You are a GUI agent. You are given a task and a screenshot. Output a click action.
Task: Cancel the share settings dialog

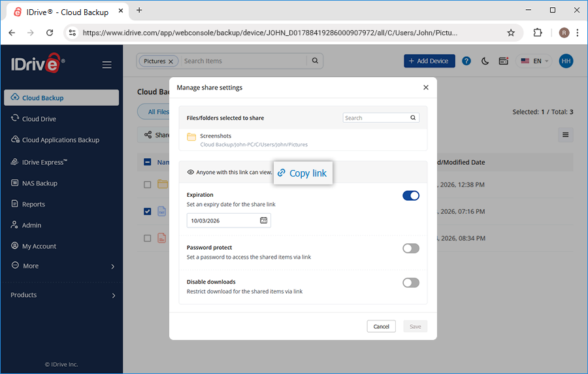(381, 326)
